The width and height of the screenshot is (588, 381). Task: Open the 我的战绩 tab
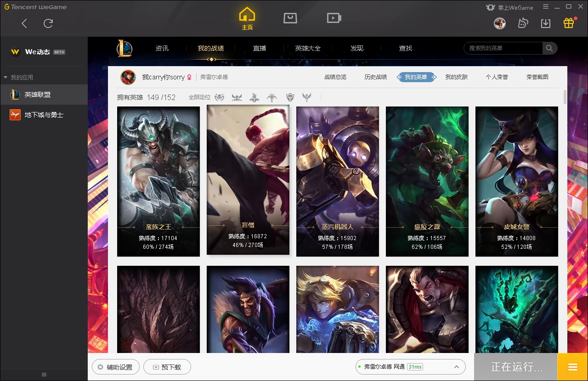[x=211, y=48]
